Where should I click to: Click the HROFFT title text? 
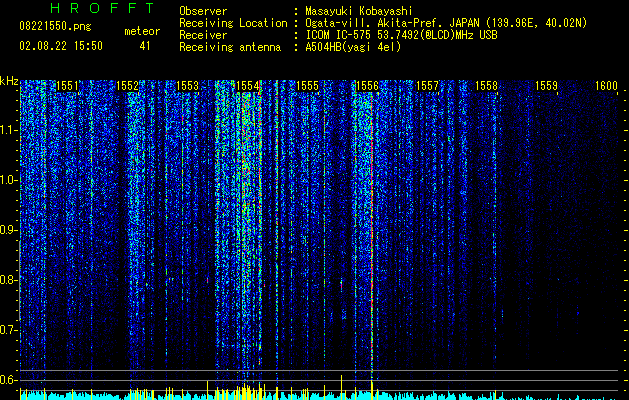click(x=102, y=8)
